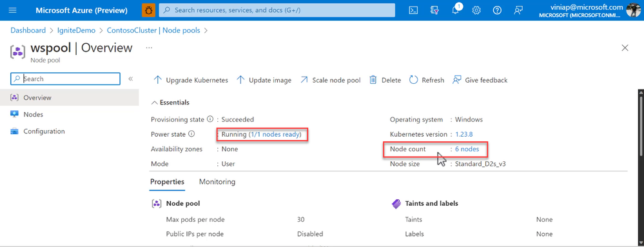The width and height of the screenshot is (644, 247).
Task: Open Nodes in the side menu
Action: (70, 115)
